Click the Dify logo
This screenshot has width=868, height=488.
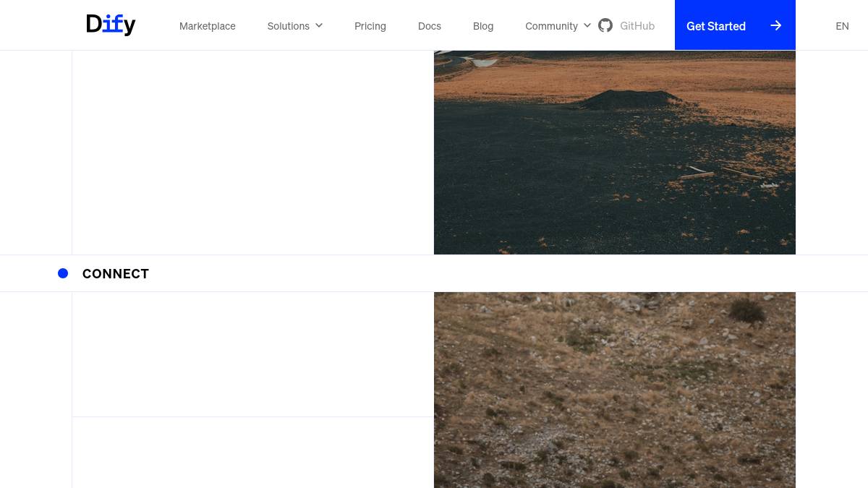pos(111,25)
